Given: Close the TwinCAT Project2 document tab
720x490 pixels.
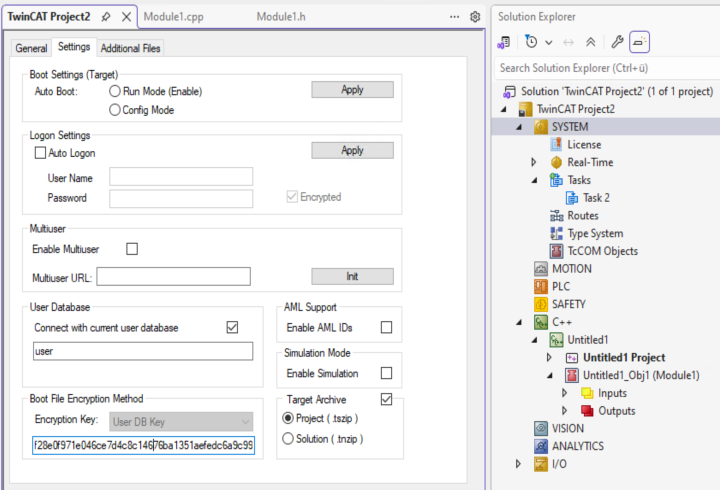Looking at the screenshot, I should pos(126,17).
